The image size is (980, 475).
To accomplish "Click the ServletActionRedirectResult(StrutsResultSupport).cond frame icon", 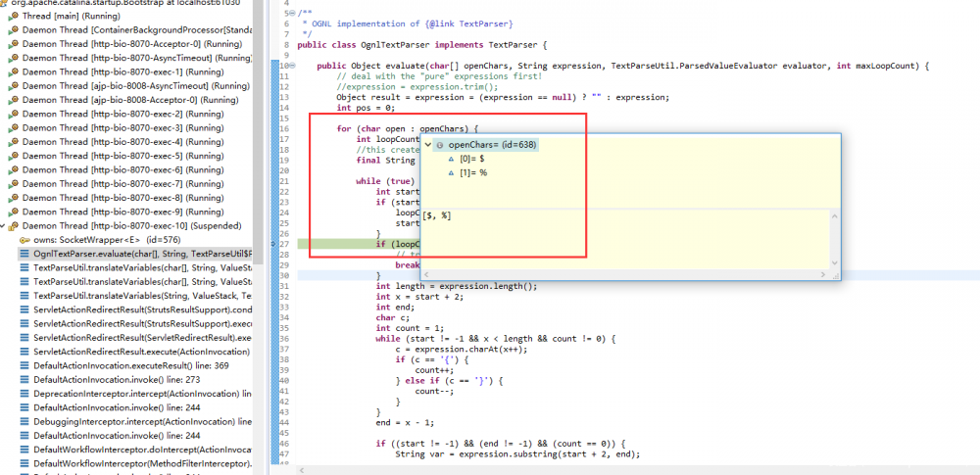I will (25, 310).
